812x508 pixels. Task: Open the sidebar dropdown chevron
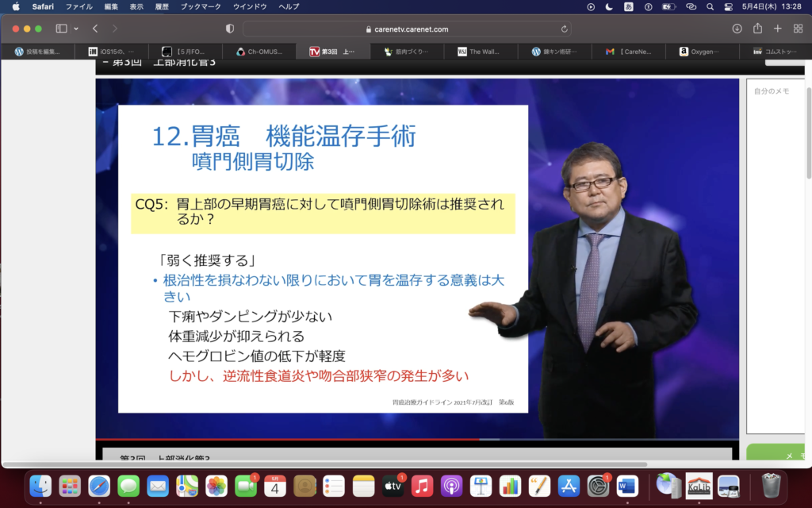(76, 29)
